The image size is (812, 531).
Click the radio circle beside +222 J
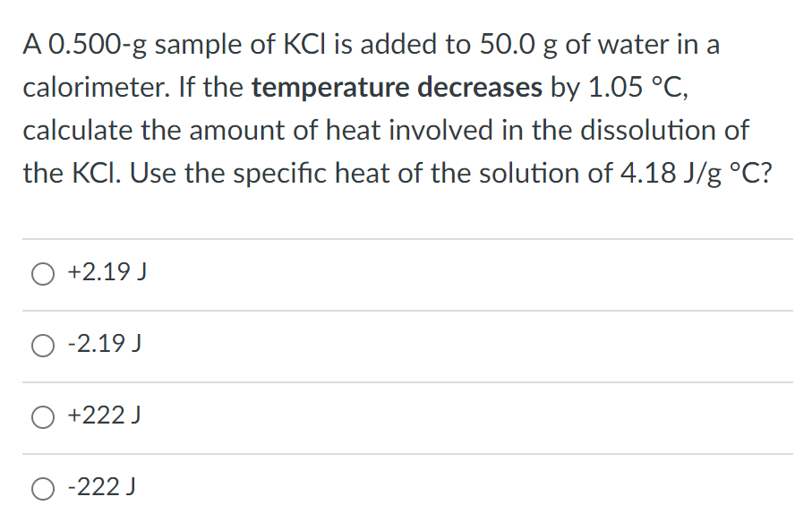(42, 415)
